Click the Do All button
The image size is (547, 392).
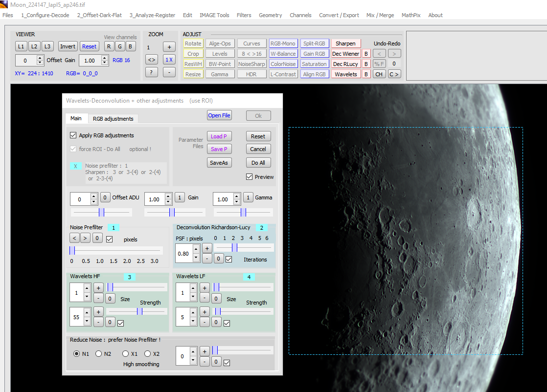[x=258, y=163]
